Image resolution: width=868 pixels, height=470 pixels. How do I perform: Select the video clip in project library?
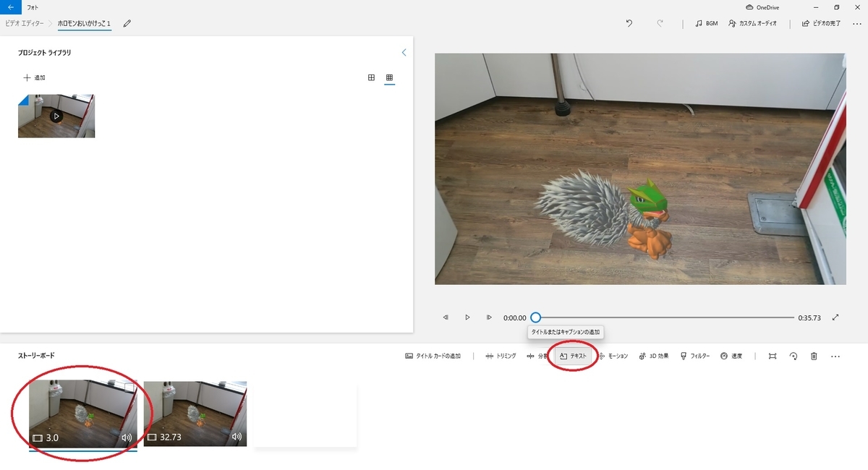(x=56, y=116)
